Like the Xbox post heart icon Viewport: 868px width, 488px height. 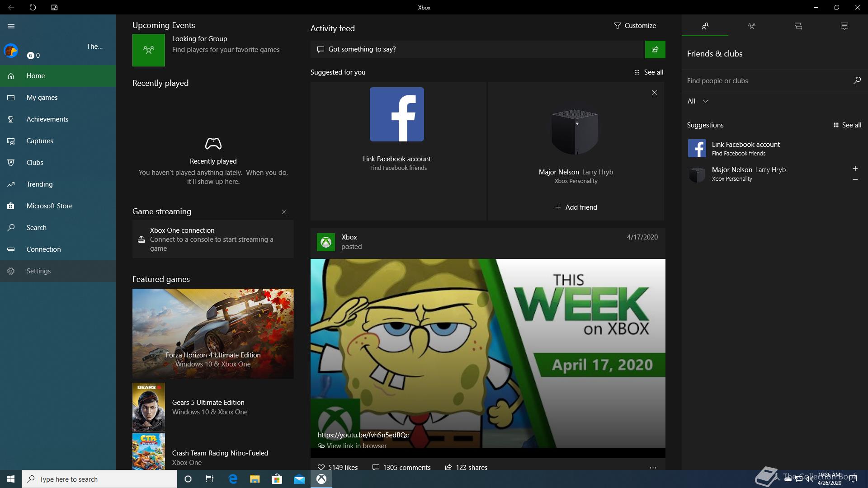[x=321, y=467]
